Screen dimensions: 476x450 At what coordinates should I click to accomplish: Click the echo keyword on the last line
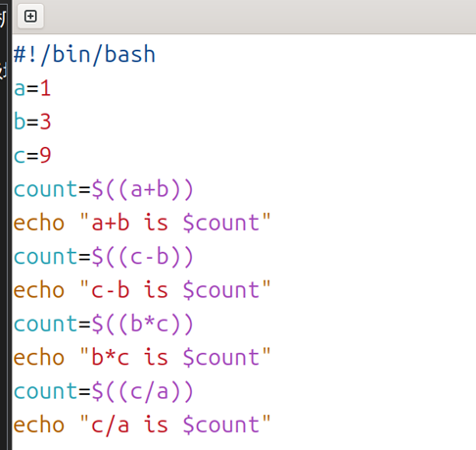[x=39, y=425]
